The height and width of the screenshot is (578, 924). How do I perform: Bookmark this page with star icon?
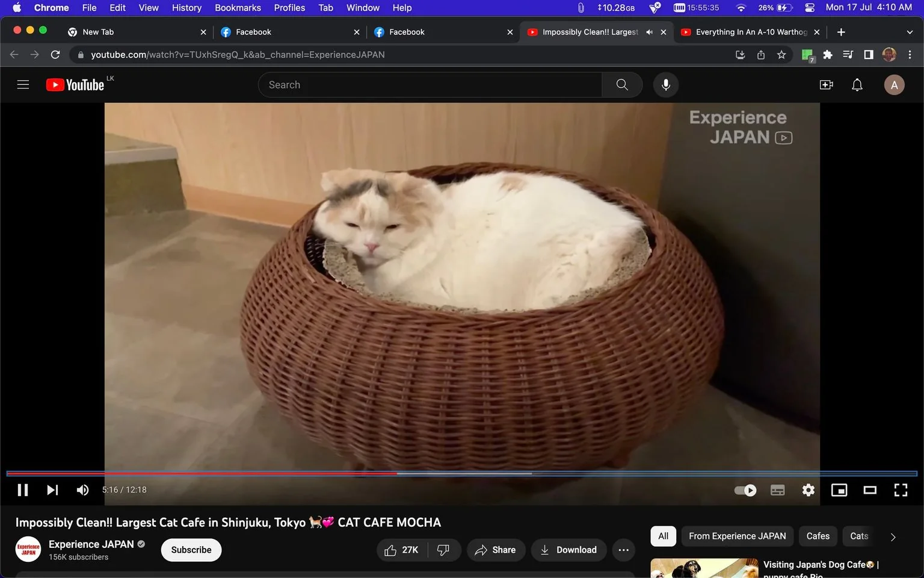781,55
